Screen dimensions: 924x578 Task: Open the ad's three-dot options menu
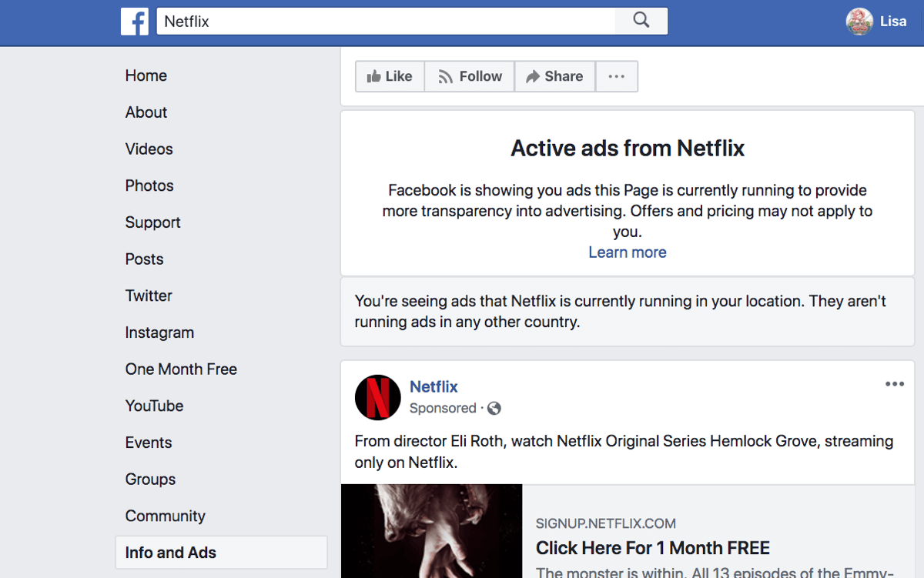tap(895, 384)
